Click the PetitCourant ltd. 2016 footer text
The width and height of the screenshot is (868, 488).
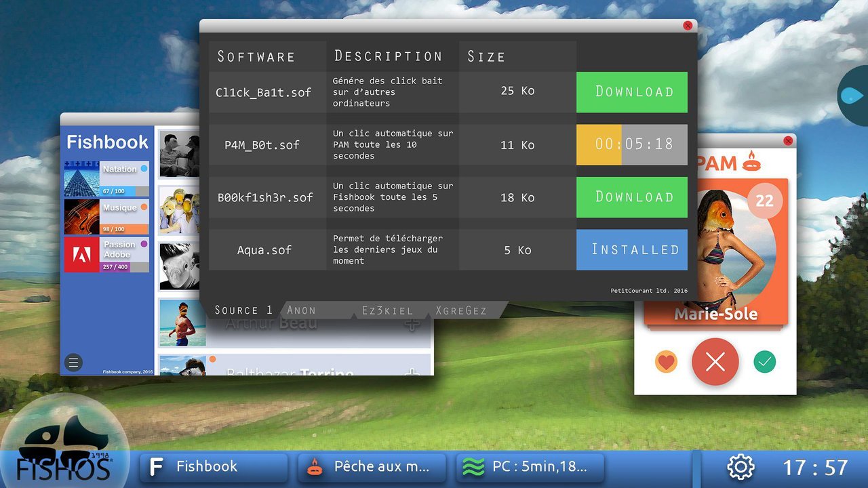coord(649,291)
